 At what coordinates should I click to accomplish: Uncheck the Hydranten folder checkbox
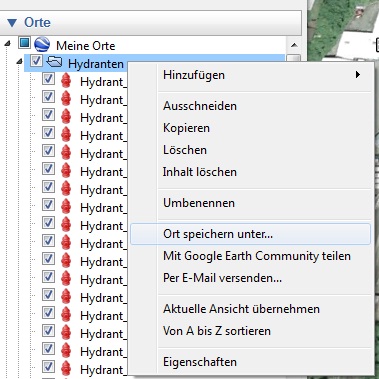point(36,61)
